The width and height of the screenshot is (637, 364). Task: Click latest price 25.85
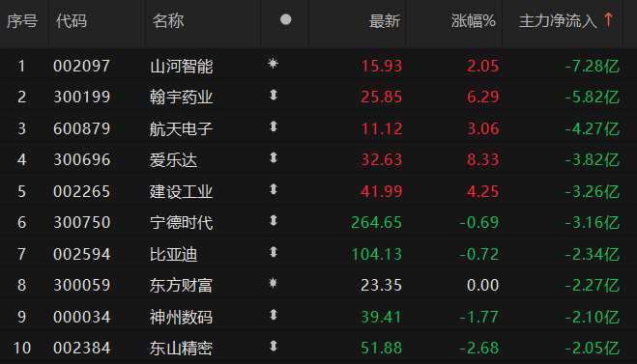[382, 97]
